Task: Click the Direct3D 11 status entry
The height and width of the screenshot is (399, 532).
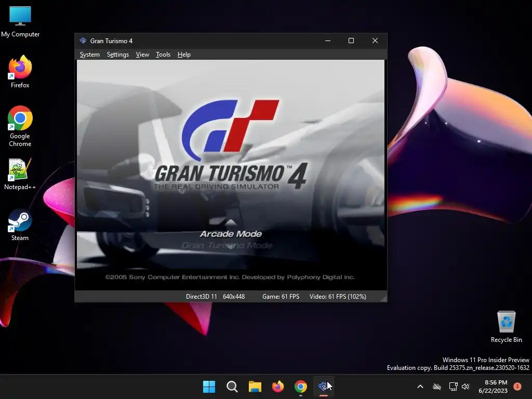Action: pos(201,297)
